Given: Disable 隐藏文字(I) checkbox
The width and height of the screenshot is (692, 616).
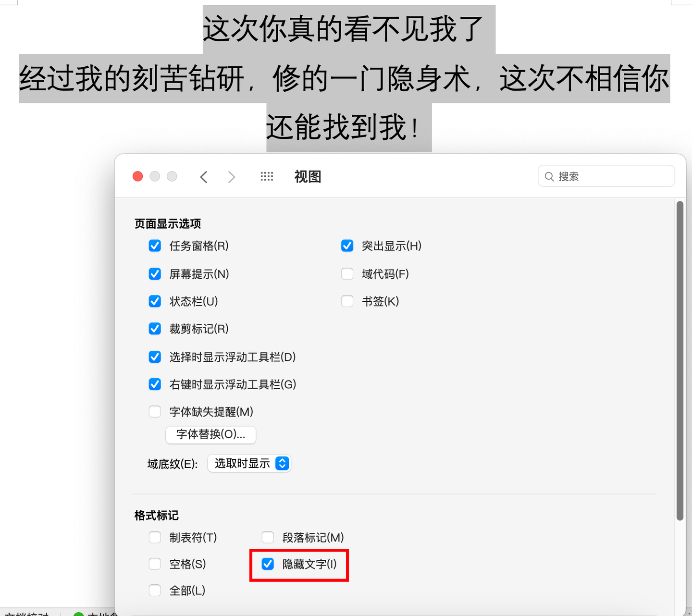Looking at the screenshot, I should coord(268,564).
